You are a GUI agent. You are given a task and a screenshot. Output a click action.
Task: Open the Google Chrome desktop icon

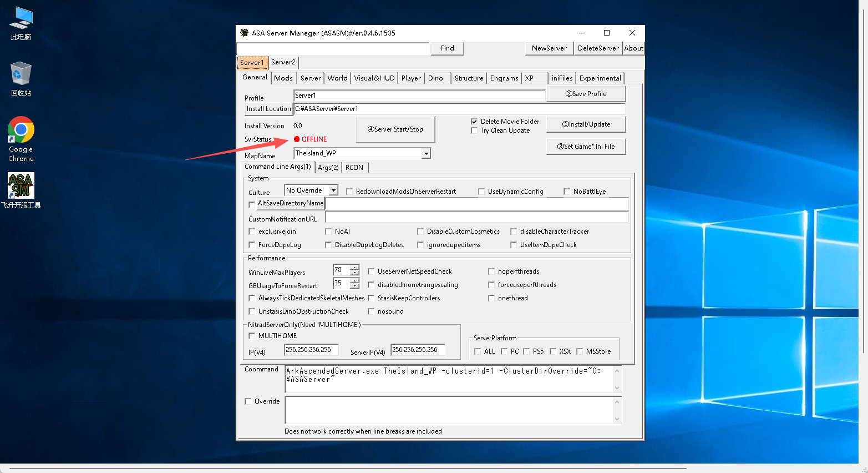coord(21,139)
